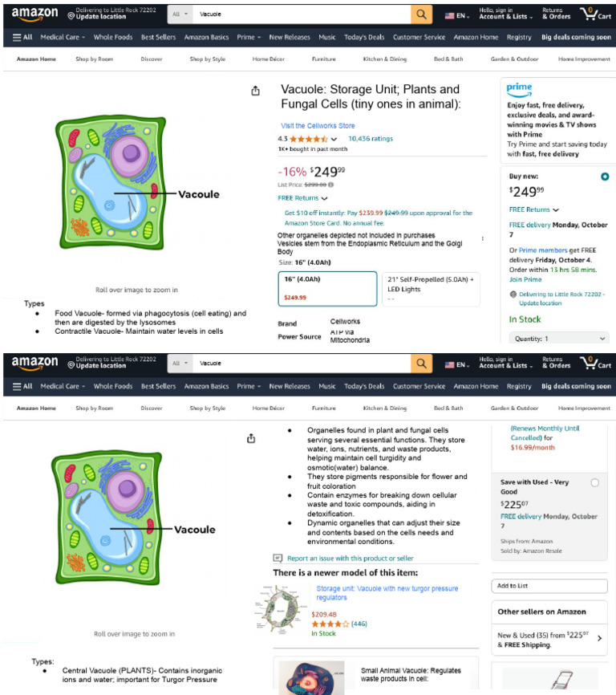
Task: Select the 16" (4.0Ah) size tile
Action: point(328,288)
